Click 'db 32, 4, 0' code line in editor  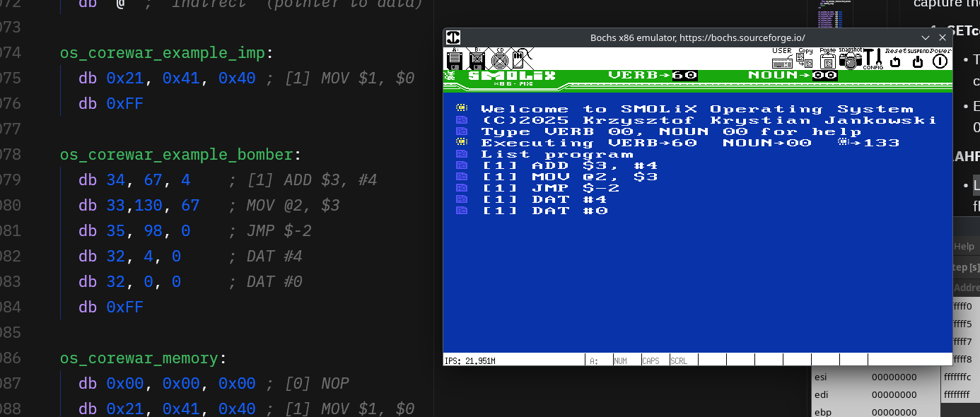(x=129, y=257)
